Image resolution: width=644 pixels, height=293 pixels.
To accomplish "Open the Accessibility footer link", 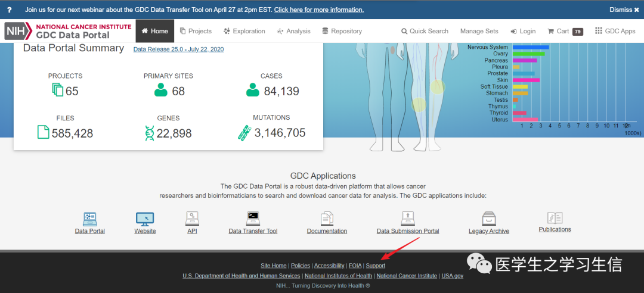I will (329, 266).
